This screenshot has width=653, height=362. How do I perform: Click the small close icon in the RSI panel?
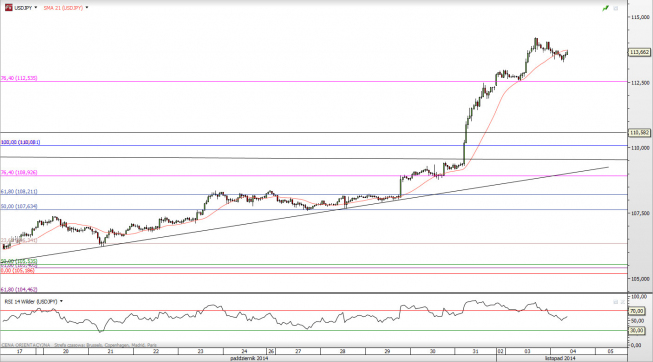623,302
